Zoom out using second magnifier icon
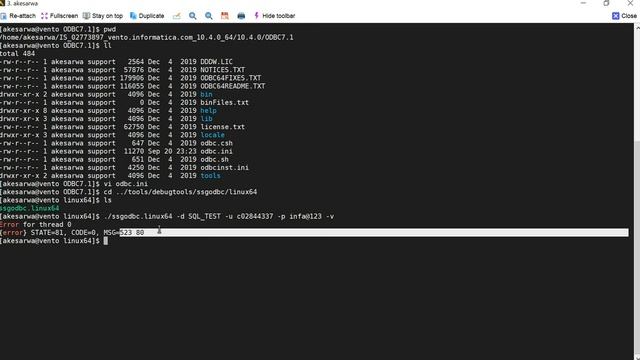The height and width of the screenshot is (360, 640). (x=209, y=16)
